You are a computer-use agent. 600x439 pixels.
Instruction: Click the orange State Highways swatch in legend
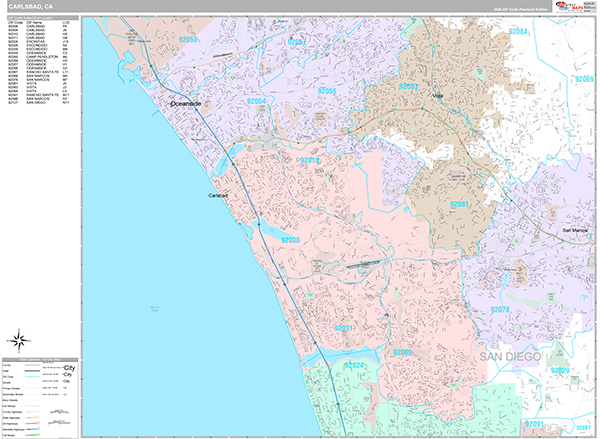click(33, 418)
